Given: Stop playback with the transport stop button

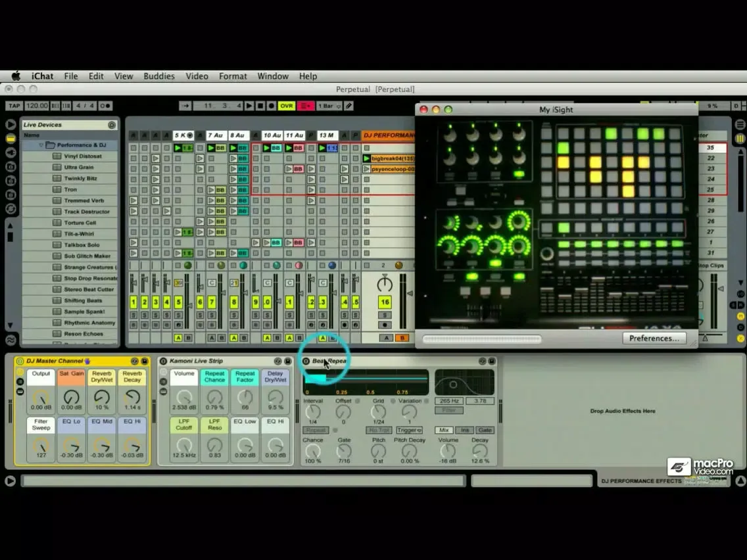Looking at the screenshot, I should tap(260, 106).
